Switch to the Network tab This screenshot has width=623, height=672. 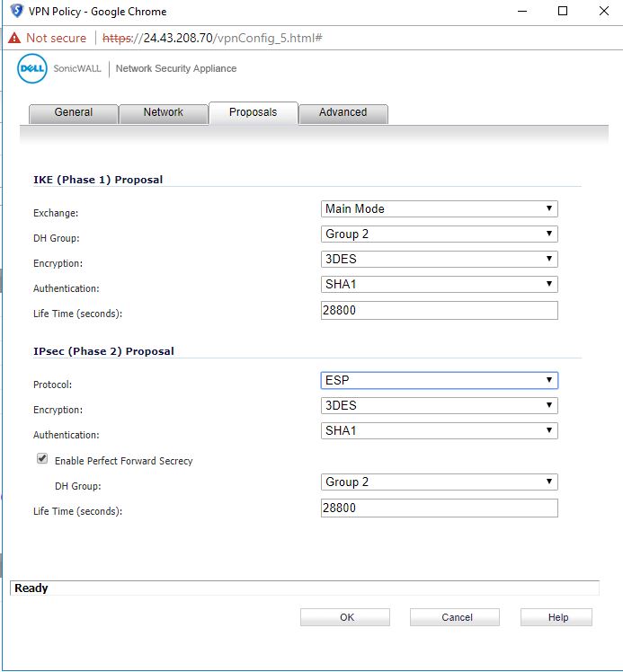(163, 113)
